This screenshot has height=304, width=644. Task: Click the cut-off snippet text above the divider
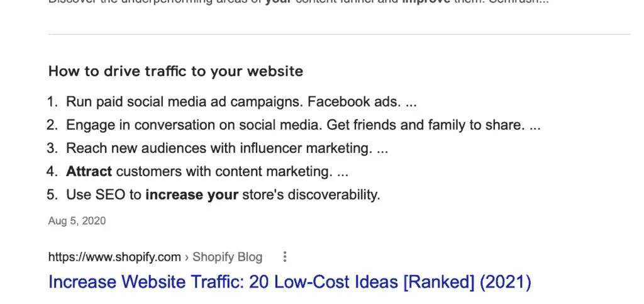(x=299, y=2)
